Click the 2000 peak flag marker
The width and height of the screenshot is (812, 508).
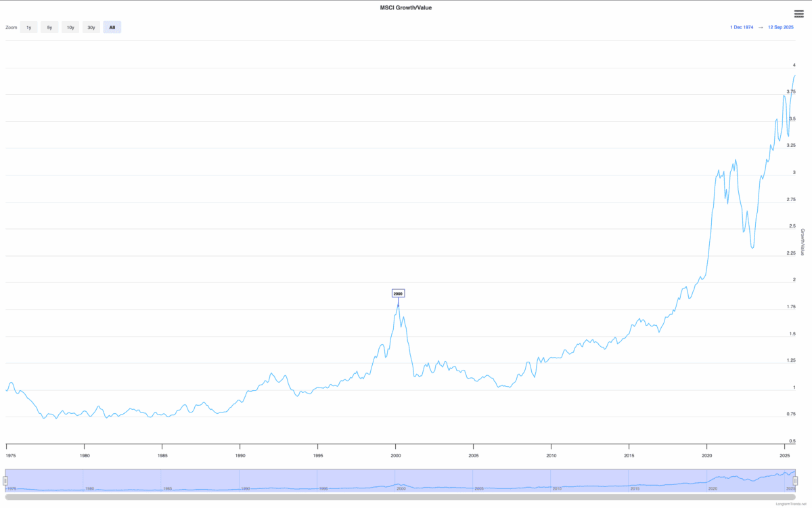click(399, 293)
